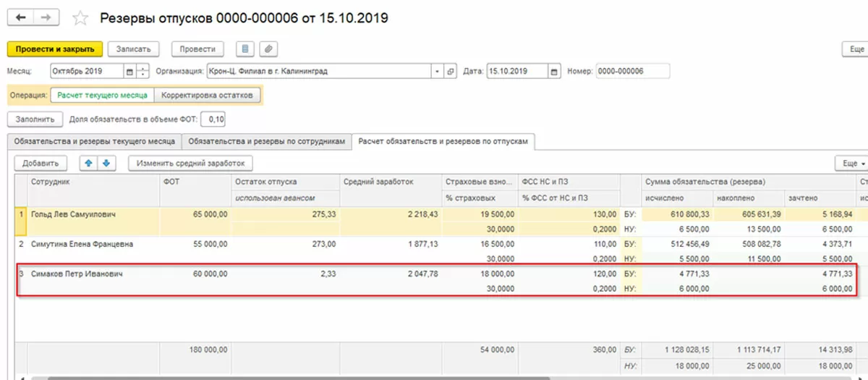The height and width of the screenshot is (380, 868).
Task: Add document to favorites with star icon
Action: pyautogui.click(x=81, y=18)
